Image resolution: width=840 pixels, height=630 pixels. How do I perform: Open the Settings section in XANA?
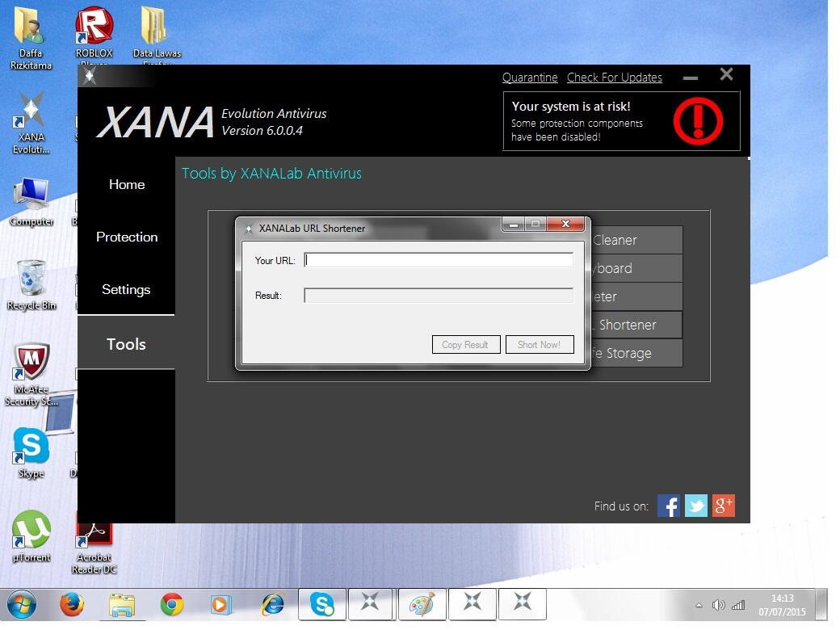(127, 289)
